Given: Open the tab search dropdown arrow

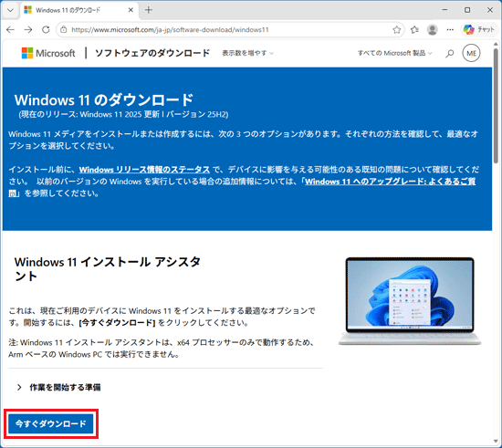Looking at the screenshot, I should click(x=10, y=10).
